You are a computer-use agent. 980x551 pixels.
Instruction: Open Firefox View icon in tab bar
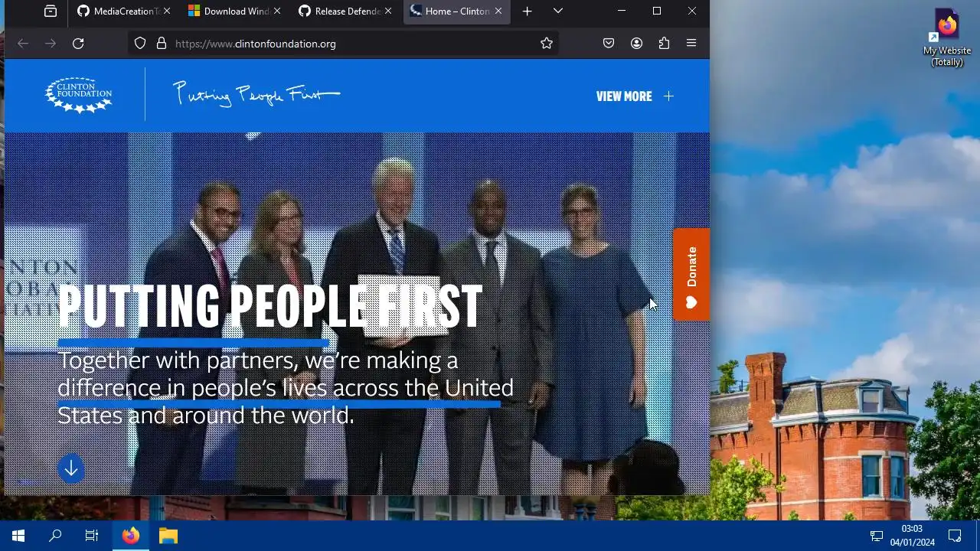[x=51, y=11]
